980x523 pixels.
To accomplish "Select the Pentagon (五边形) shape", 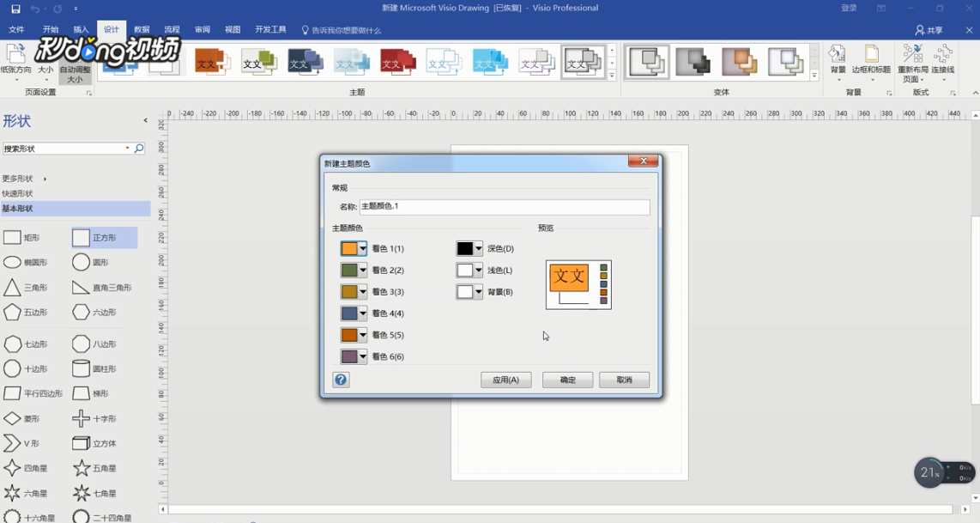I will coord(27,313).
